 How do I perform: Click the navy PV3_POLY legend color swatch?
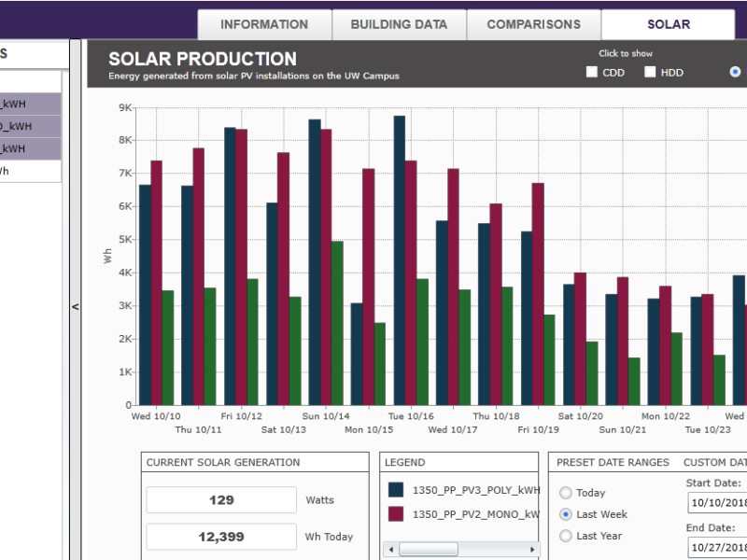(x=396, y=490)
